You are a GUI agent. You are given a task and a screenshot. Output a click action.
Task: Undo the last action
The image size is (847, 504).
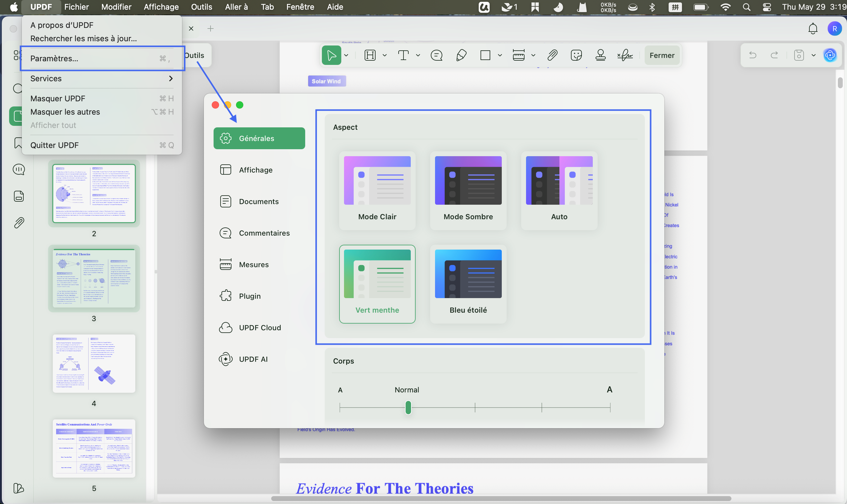pos(753,55)
